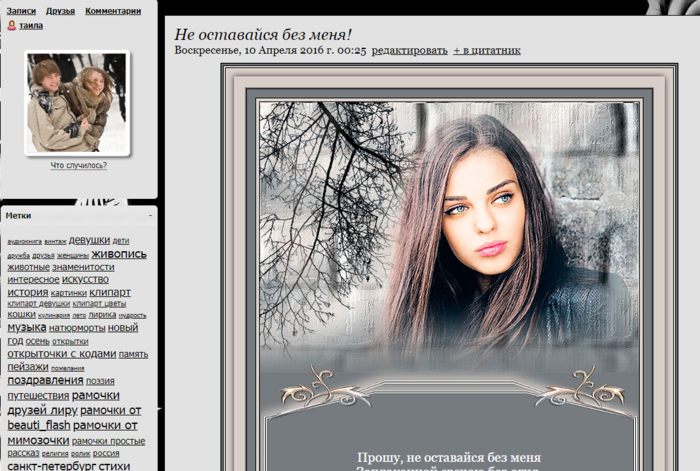700x471 pixels.
Task: Click the Метки panel heading
Action: tap(18, 216)
